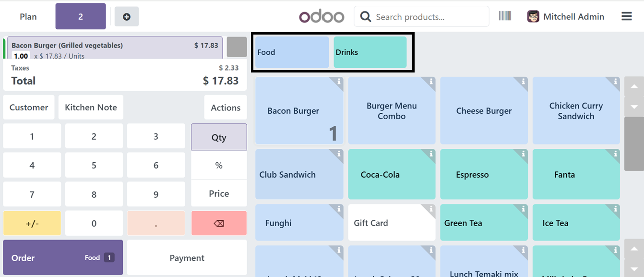Image resolution: width=644 pixels, height=277 pixels.
Task: Click the Payment button
Action: [x=187, y=258]
